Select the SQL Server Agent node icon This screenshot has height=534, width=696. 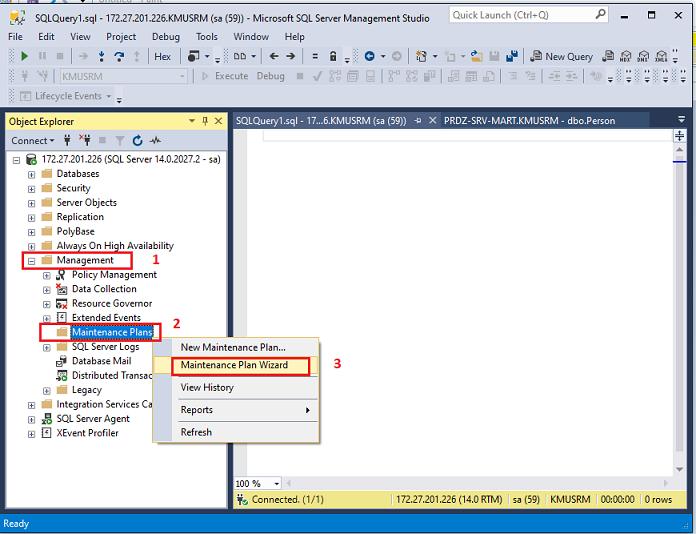coord(47,419)
